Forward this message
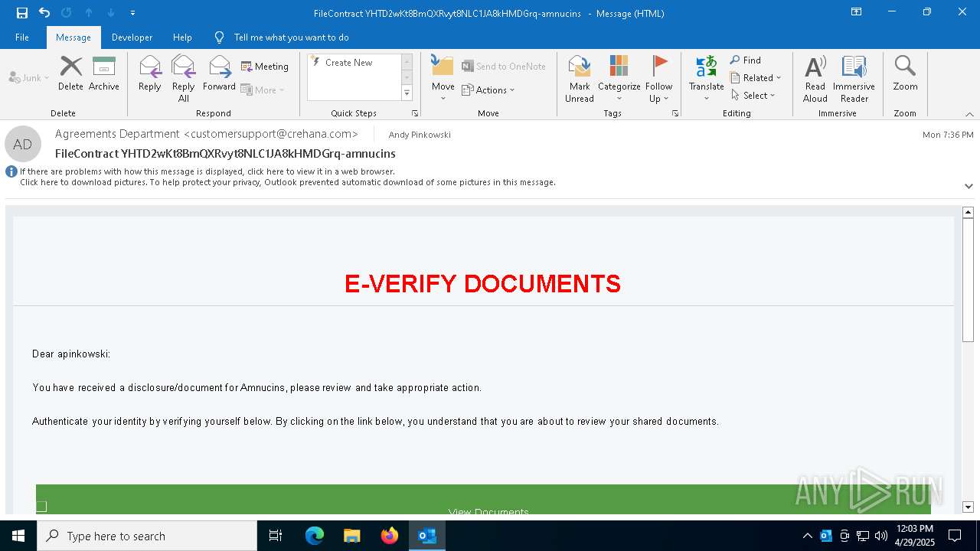This screenshot has width=980, height=551. pyautogui.click(x=219, y=73)
